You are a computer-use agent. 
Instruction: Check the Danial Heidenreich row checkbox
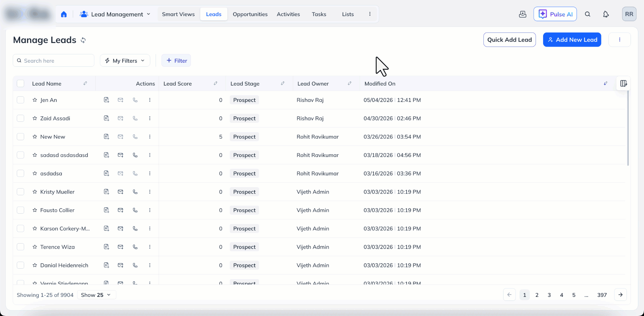[x=20, y=265]
